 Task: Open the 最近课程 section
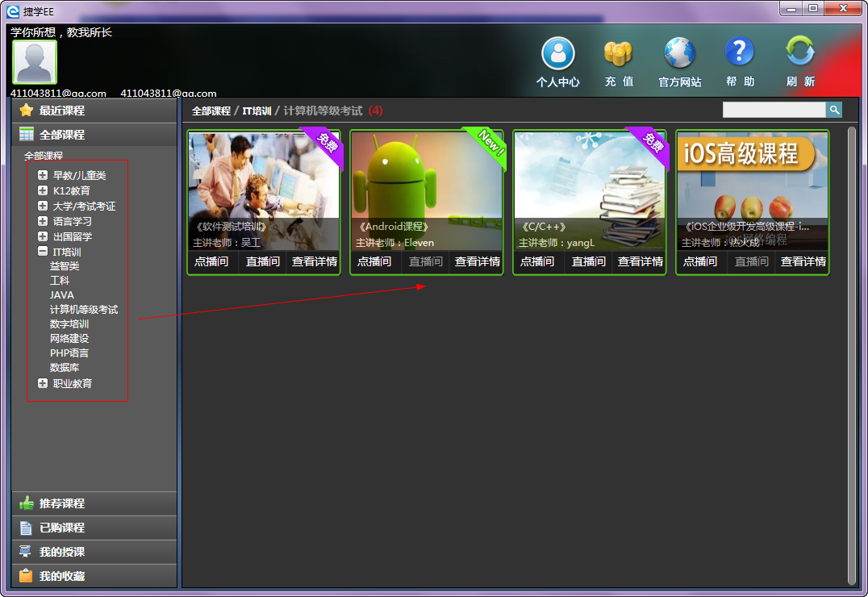(94, 111)
